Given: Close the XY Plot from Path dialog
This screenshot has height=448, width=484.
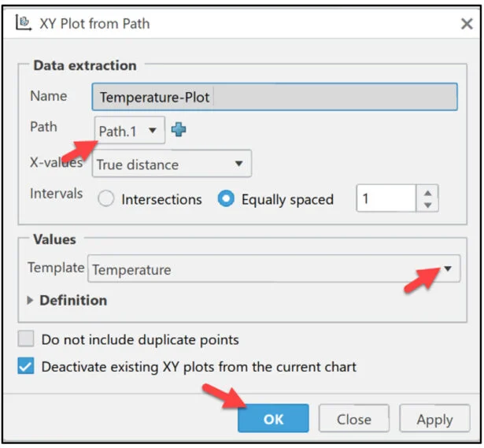Looking at the screenshot, I should pos(466,24).
